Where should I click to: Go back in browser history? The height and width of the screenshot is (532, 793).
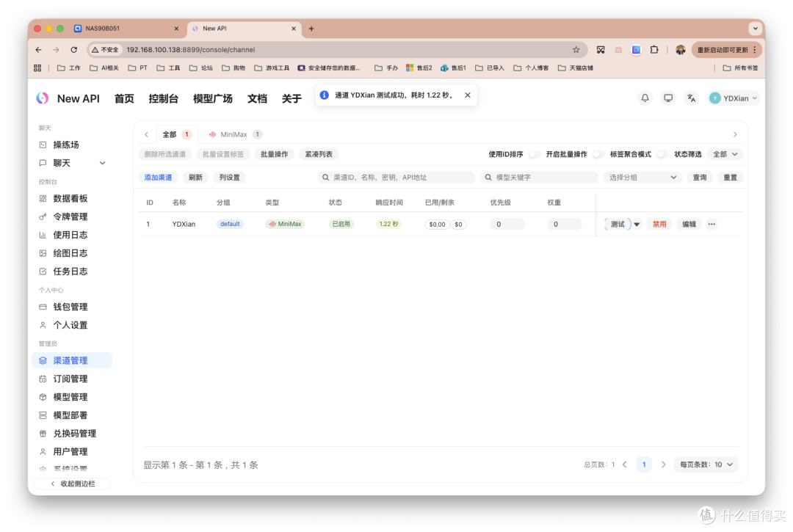point(39,49)
